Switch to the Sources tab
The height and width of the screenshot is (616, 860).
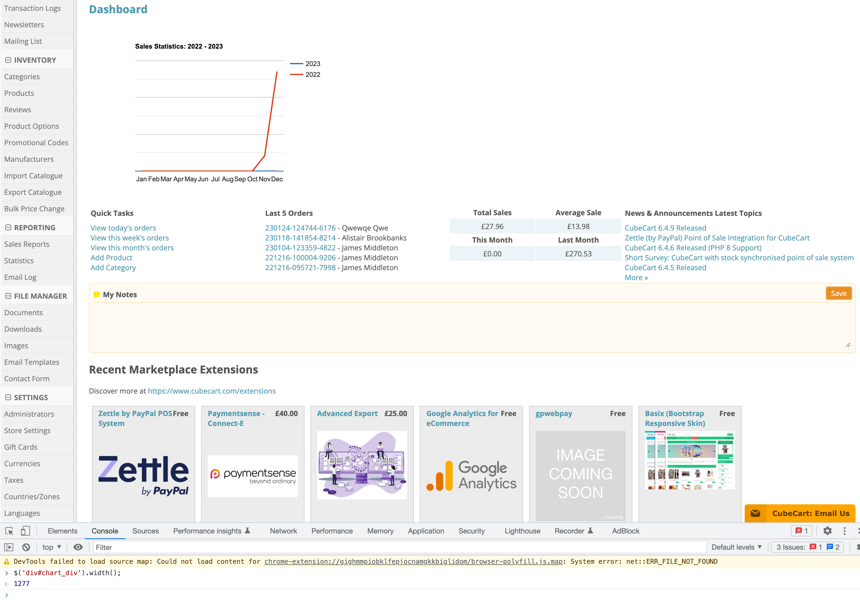[x=145, y=531]
